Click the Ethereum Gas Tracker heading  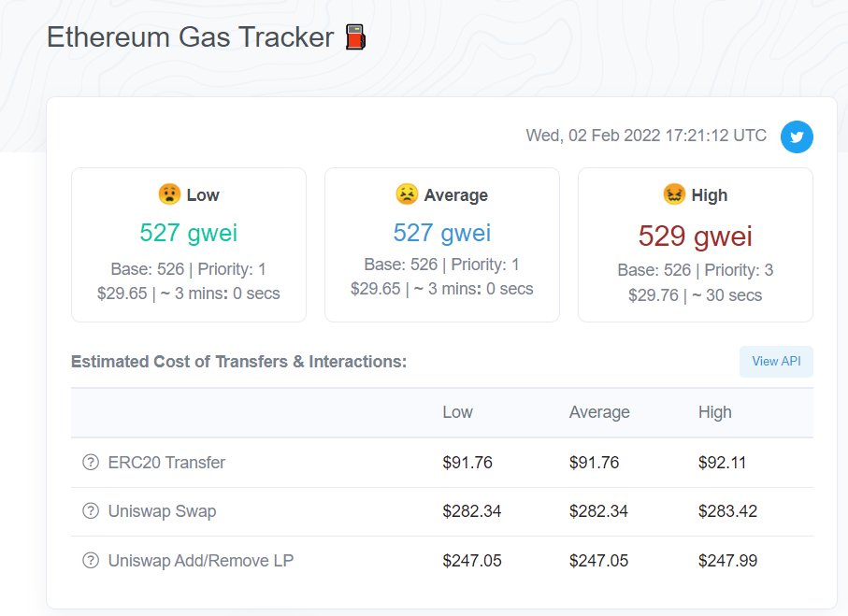[x=191, y=37]
